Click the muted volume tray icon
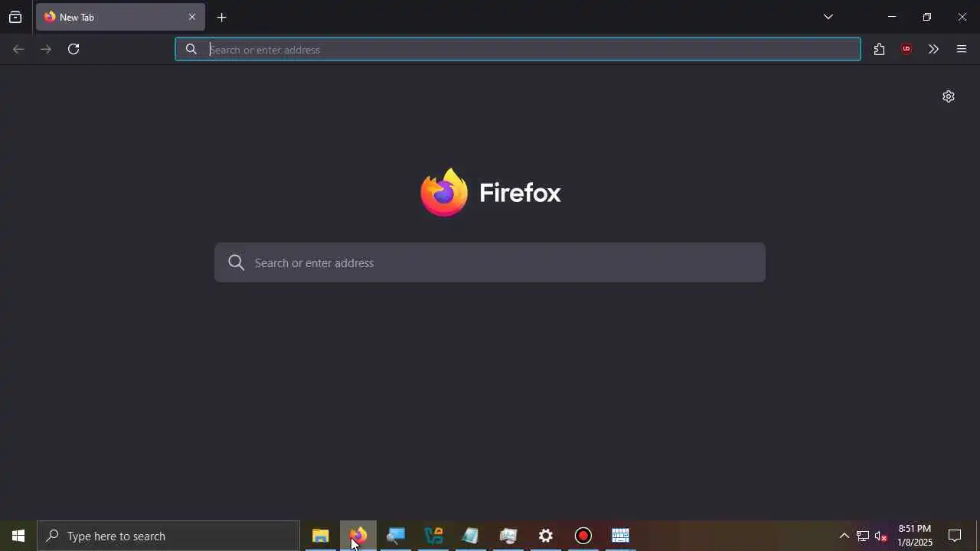 pos(881,536)
